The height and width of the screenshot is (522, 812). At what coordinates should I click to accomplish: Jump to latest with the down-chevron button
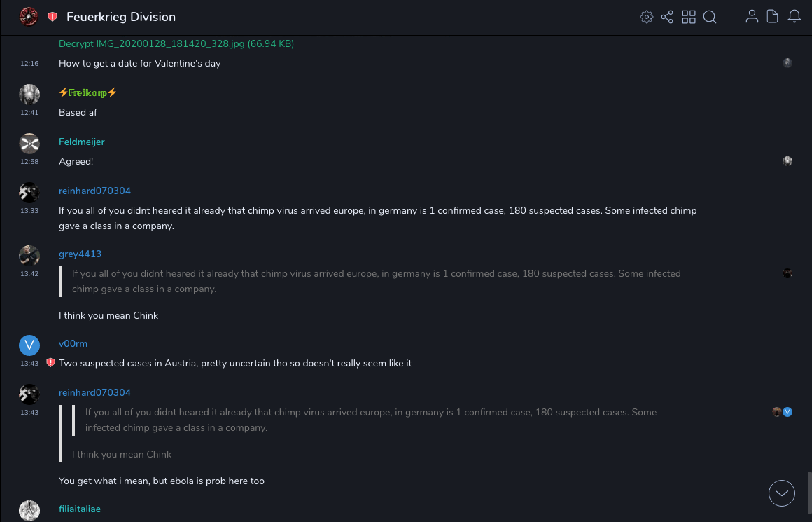[x=782, y=493]
